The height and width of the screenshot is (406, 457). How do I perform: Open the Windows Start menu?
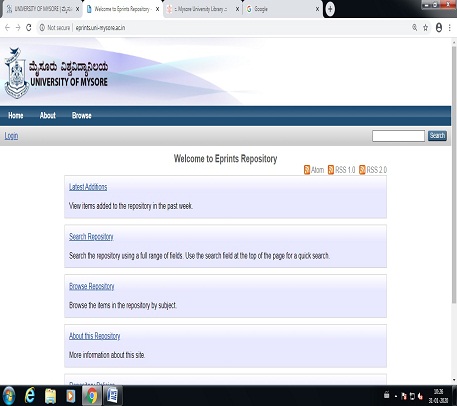point(9,396)
